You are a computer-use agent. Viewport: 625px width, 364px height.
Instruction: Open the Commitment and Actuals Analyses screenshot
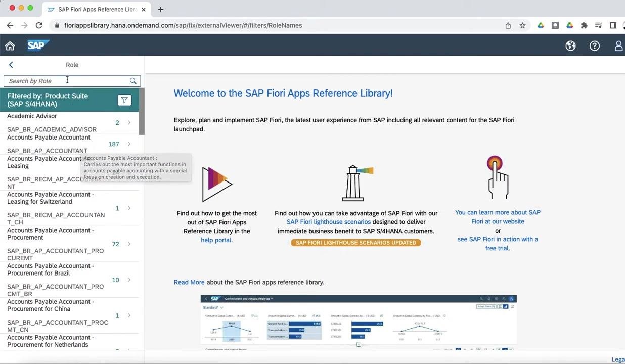click(359, 323)
